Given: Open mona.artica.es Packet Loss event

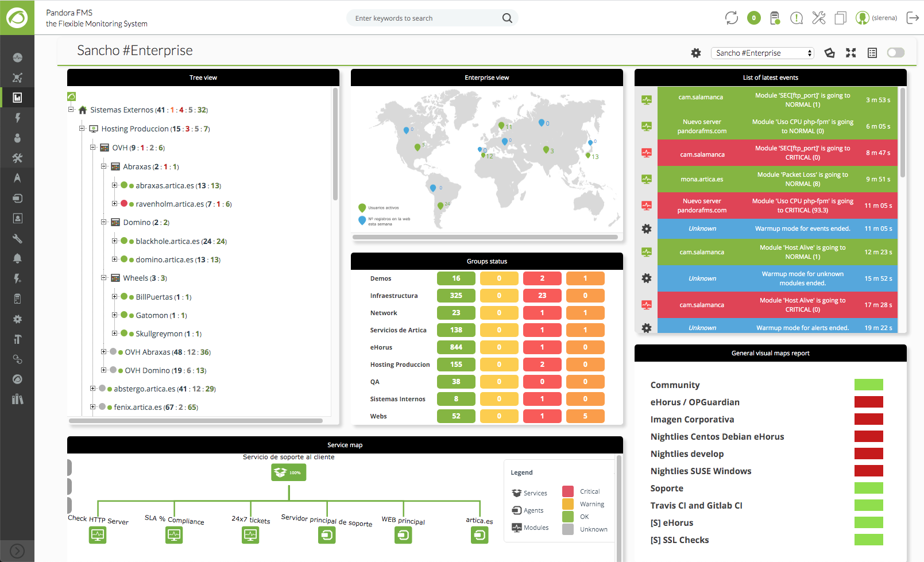Looking at the screenshot, I should pyautogui.click(x=778, y=179).
